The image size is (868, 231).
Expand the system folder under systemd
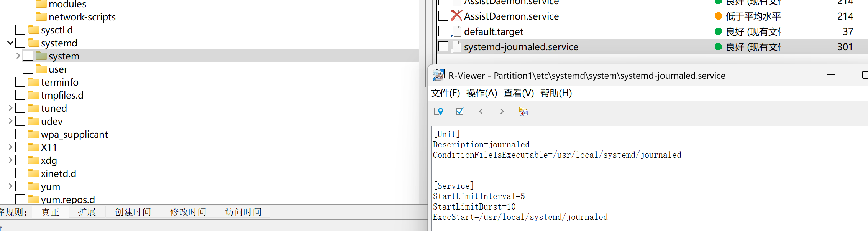(18, 56)
